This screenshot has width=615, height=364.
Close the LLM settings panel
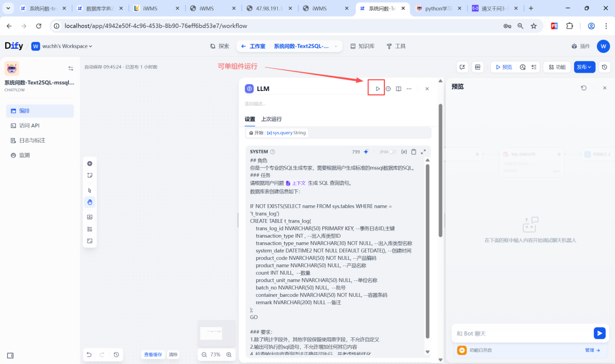click(427, 89)
